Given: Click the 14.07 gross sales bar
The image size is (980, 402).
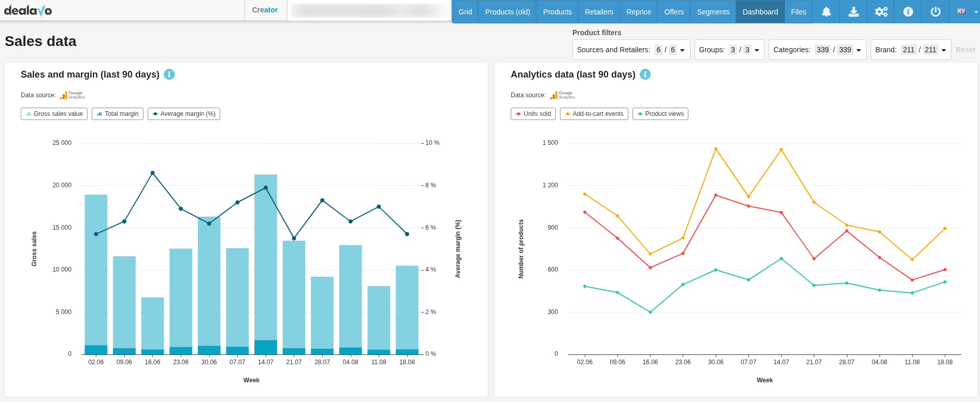Looking at the screenshot, I should tap(266, 259).
